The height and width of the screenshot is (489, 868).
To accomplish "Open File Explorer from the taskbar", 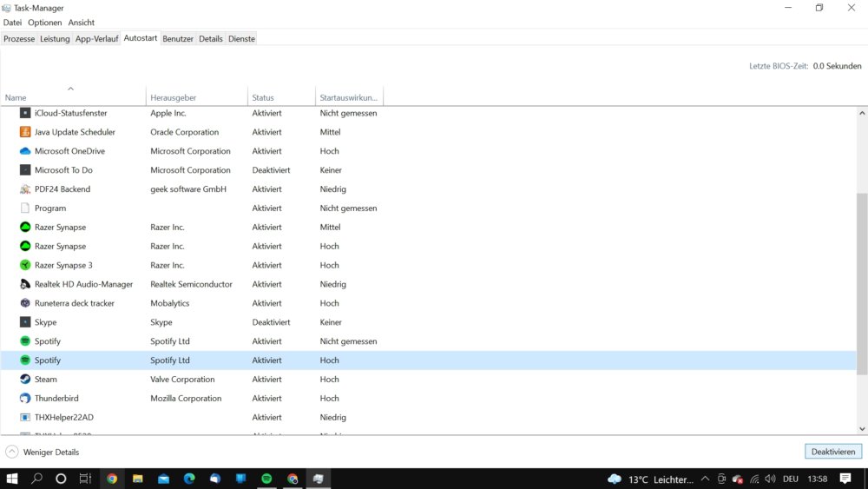I will 138,479.
